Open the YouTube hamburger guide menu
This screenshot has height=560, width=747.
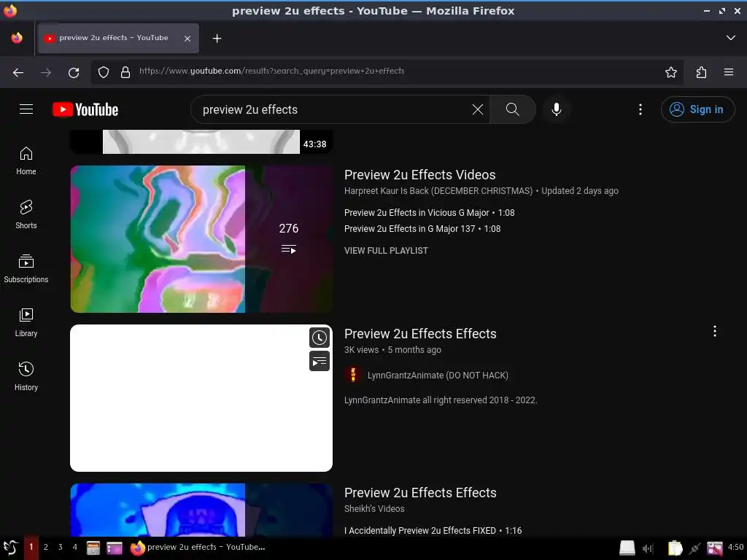tap(26, 109)
